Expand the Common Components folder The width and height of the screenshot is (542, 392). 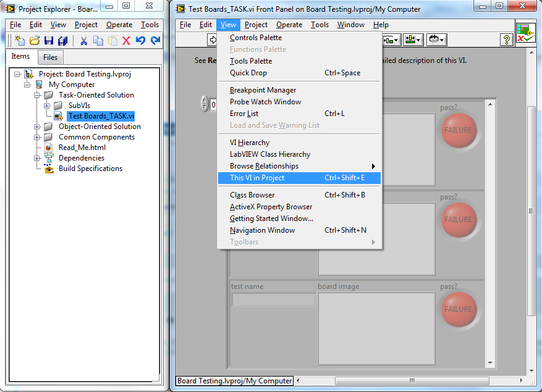click(x=36, y=137)
